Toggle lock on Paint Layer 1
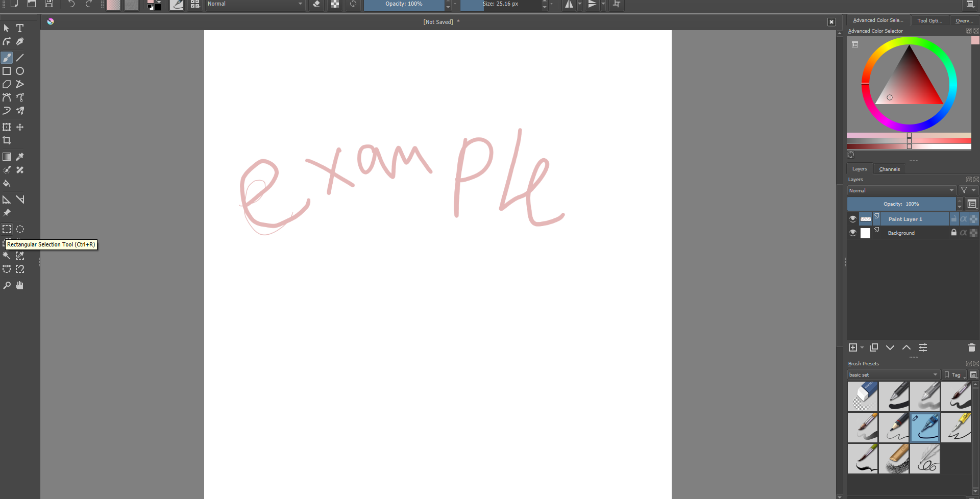This screenshot has width=980, height=499. point(954,219)
